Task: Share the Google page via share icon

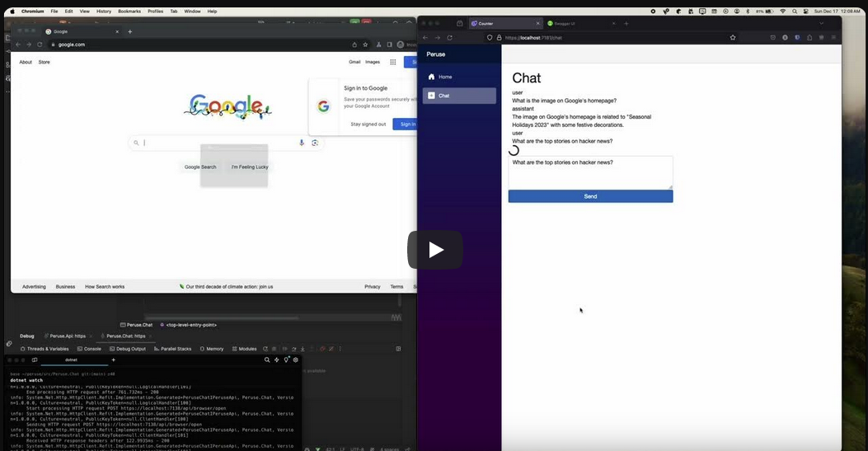Action: point(354,45)
